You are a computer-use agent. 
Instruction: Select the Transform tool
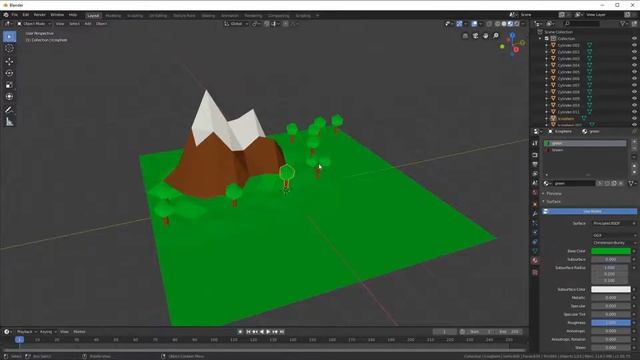coord(9,97)
